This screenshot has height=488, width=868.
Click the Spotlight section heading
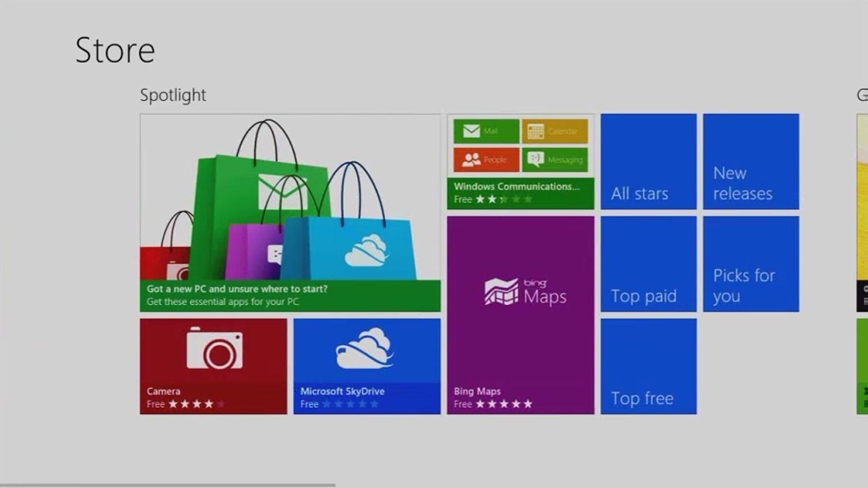click(173, 95)
